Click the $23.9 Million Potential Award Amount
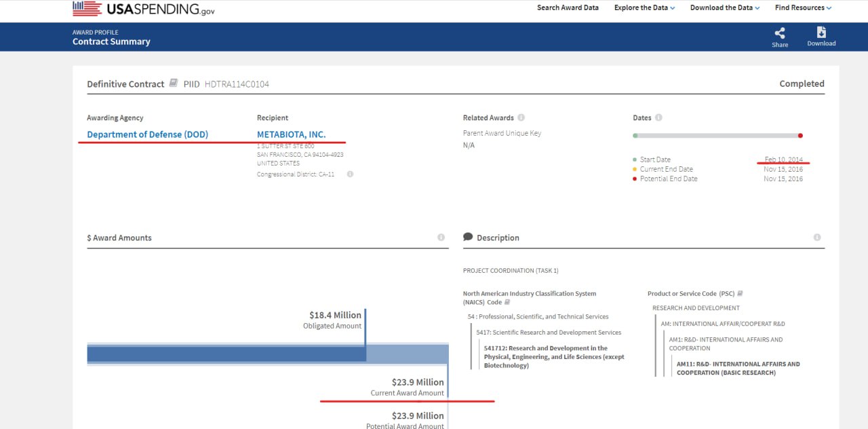This screenshot has width=868, height=429. (405, 420)
